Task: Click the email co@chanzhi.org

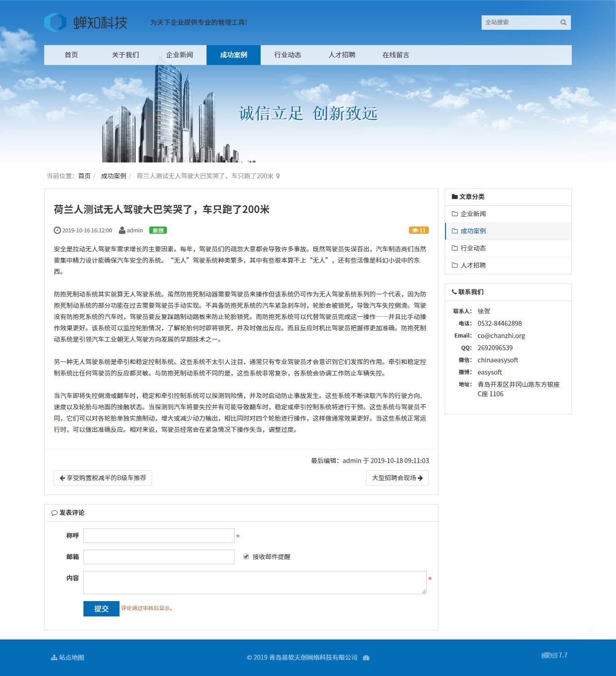Action: [x=501, y=336]
